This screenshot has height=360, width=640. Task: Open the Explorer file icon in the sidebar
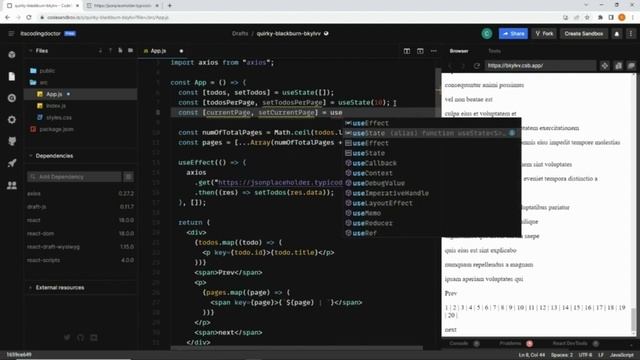click(12, 76)
